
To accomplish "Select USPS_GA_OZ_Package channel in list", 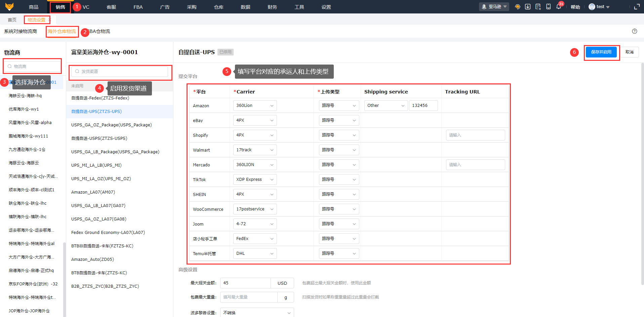I will pos(111,125).
